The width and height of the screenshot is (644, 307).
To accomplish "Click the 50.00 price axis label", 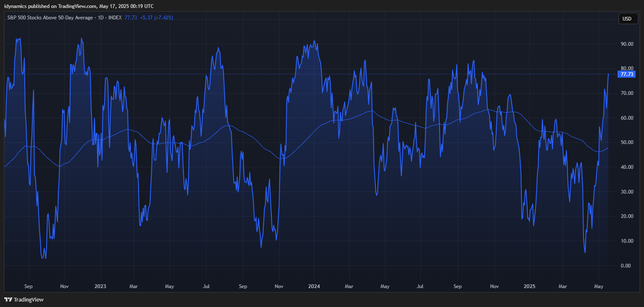I will click(627, 142).
